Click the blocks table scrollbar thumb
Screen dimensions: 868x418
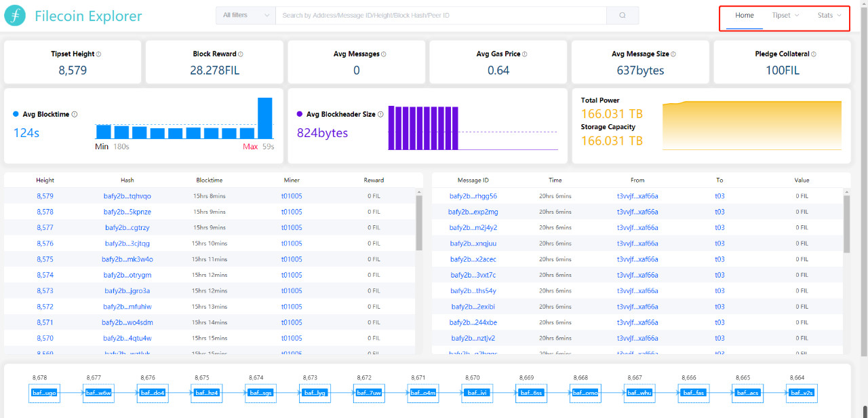[x=418, y=222]
